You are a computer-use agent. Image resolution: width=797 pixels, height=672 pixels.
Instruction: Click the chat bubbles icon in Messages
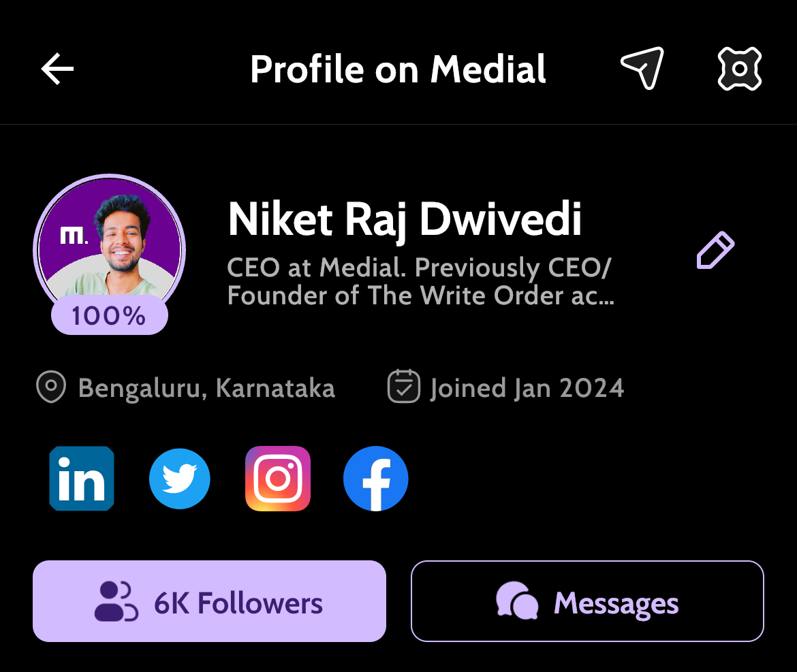click(x=517, y=601)
